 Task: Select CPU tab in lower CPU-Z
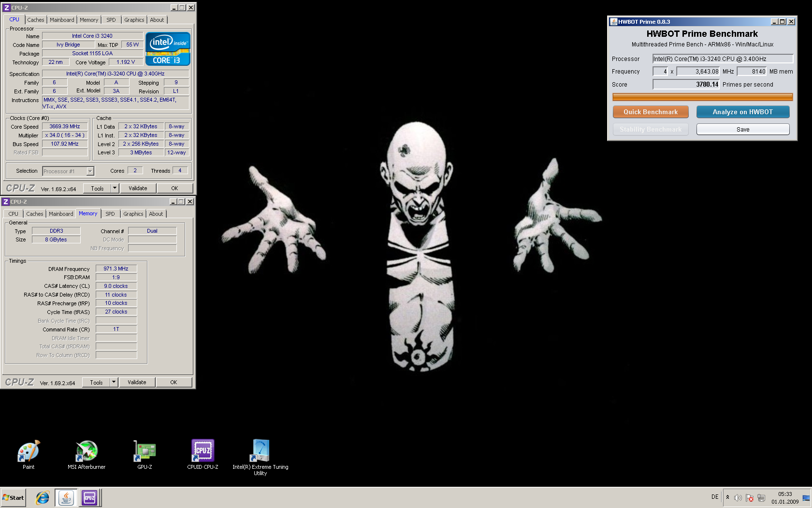tap(14, 214)
